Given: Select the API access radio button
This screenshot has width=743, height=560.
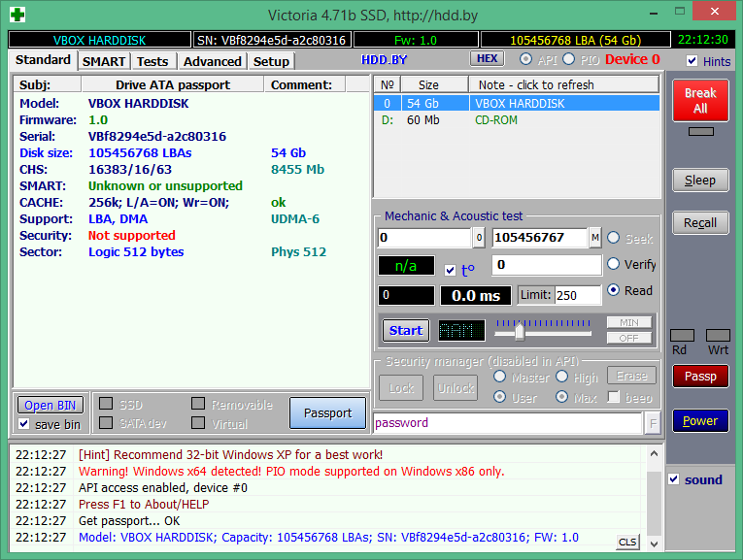Looking at the screenshot, I should pos(525,59).
